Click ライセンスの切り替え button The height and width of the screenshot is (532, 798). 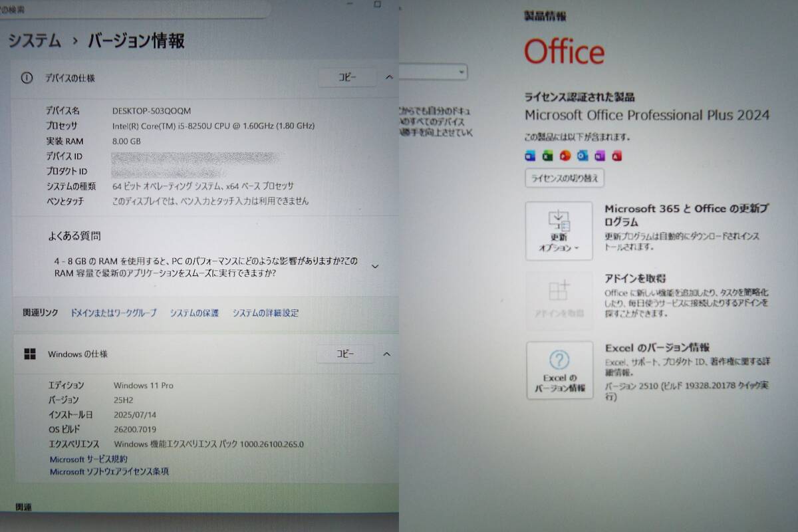(565, 178)
